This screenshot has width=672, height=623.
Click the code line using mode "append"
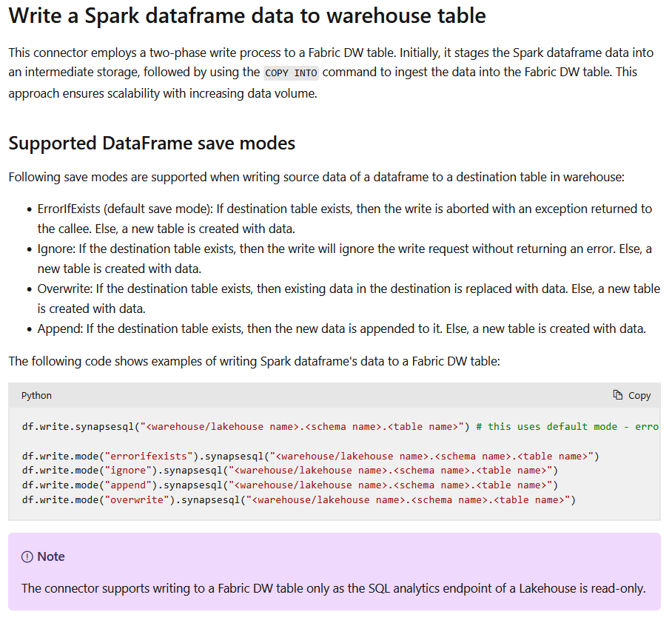[289, 485]
